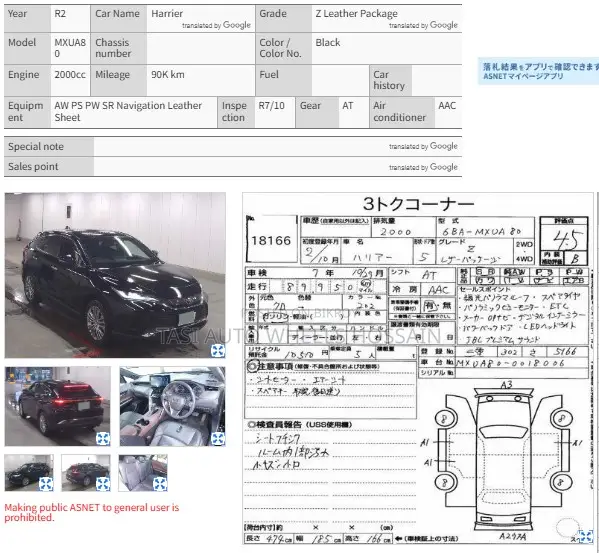Image resolution: width=599 pixels, height=553 pixels.
Task: Click expand icon on rear seat thumbnail
Action: 160,484
